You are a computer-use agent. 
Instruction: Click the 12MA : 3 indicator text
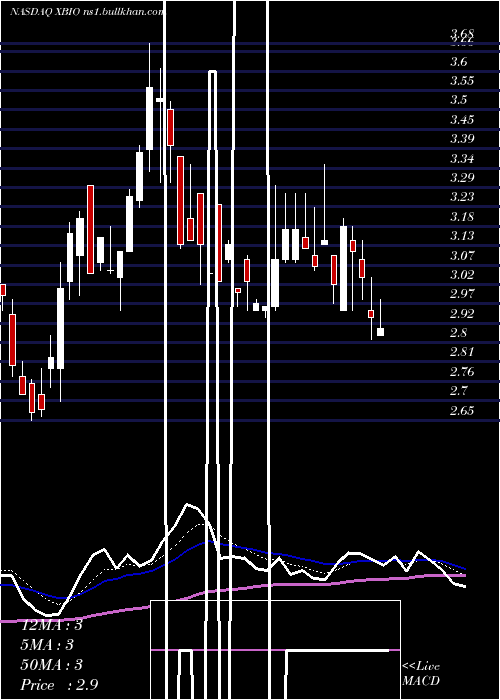pyautogui.click(x=52, y=625)
